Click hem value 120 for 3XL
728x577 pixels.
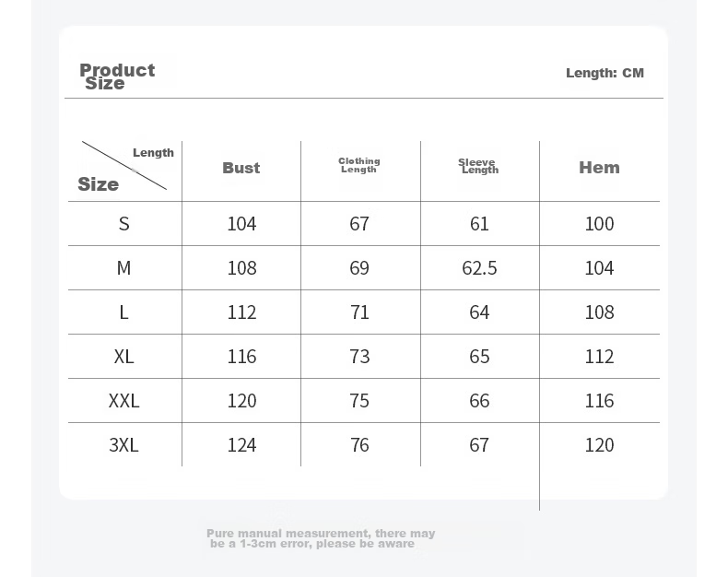[599, 445]
